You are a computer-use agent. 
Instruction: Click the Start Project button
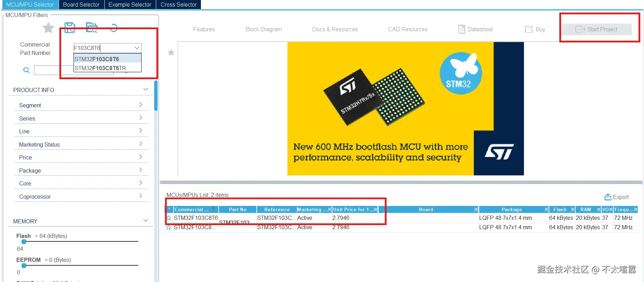[x=597, y=29]
